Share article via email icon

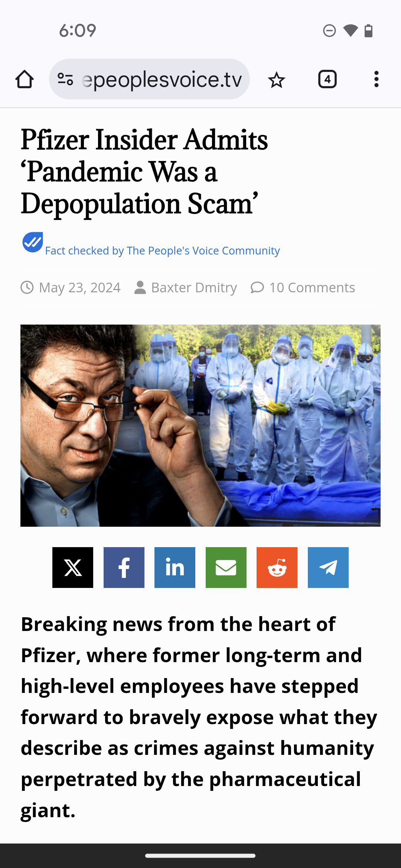click(226, 568)
